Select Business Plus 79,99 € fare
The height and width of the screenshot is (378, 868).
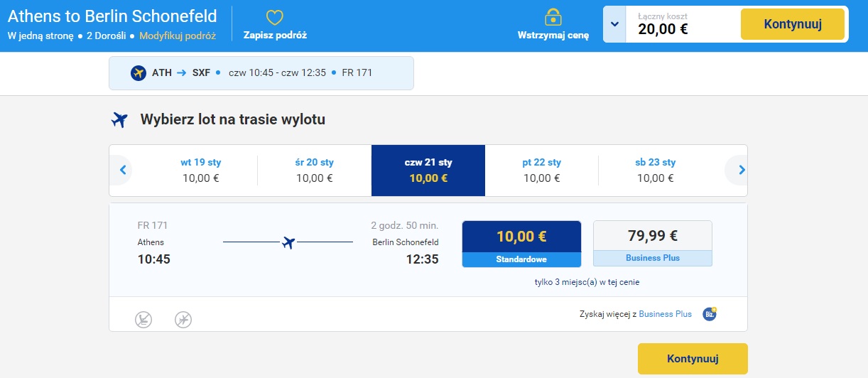(653, 244)
